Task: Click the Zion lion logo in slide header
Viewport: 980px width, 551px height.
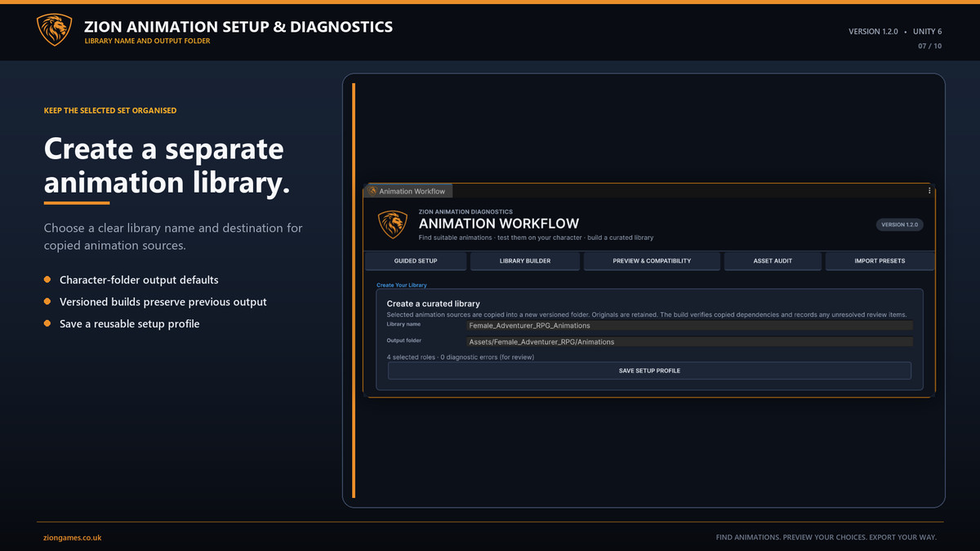Action: point(55,29)
